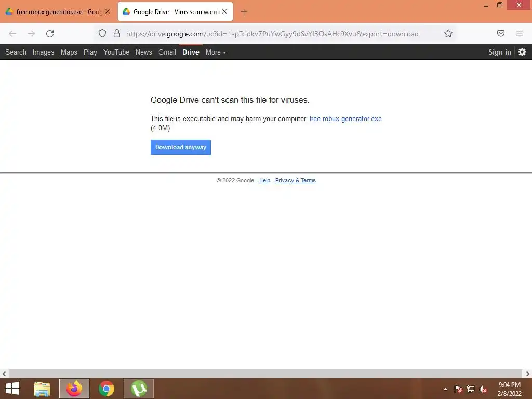Image resolution: width=532 pixels, height=399 pixels.
Task: Open Play in the Google bar
Action: click(x=90, y=52)
